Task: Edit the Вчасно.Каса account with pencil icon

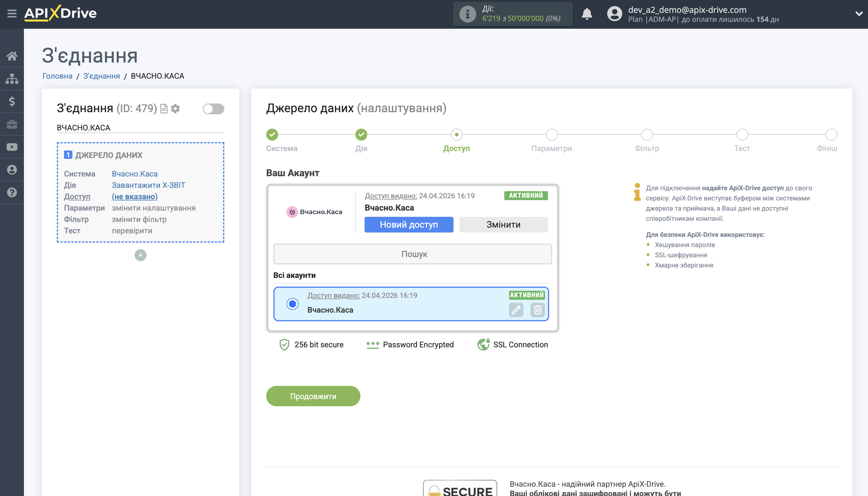Action: pos(516,310)
